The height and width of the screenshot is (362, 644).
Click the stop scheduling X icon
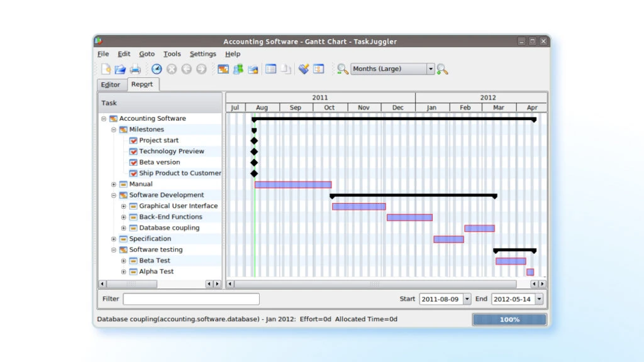pos(172,69)
